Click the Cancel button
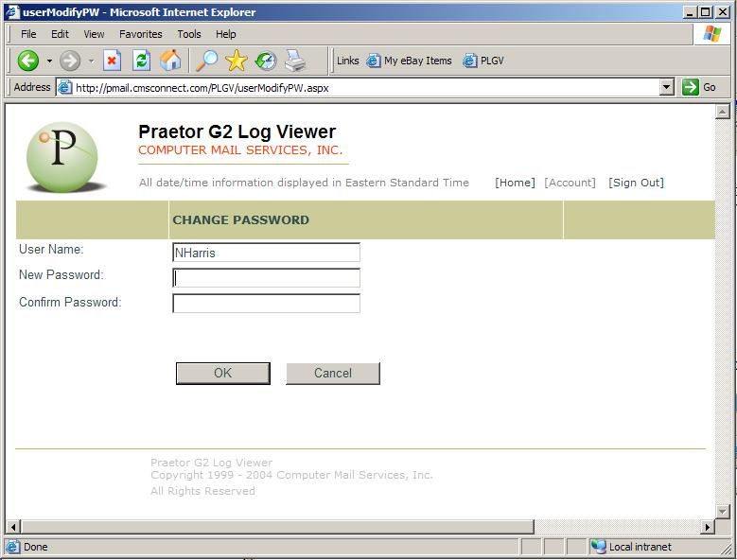 pyautogui.click(x=333, y=374)
